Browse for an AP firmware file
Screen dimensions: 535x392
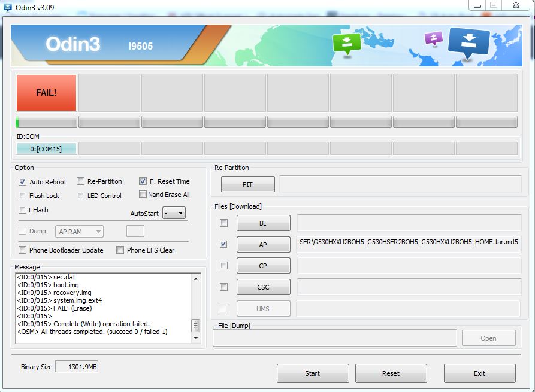point(264,244)
